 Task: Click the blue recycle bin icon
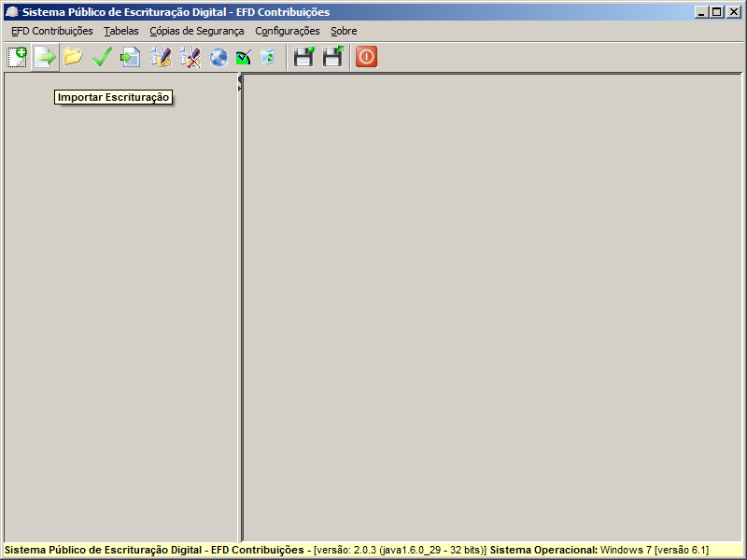pos(268,57)
